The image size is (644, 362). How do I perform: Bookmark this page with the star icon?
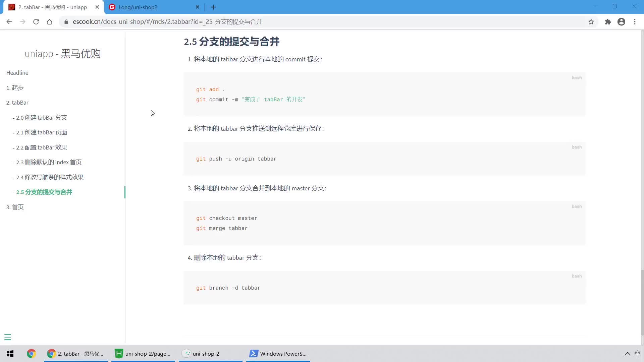pyautogui.click(x=591, y=22)
